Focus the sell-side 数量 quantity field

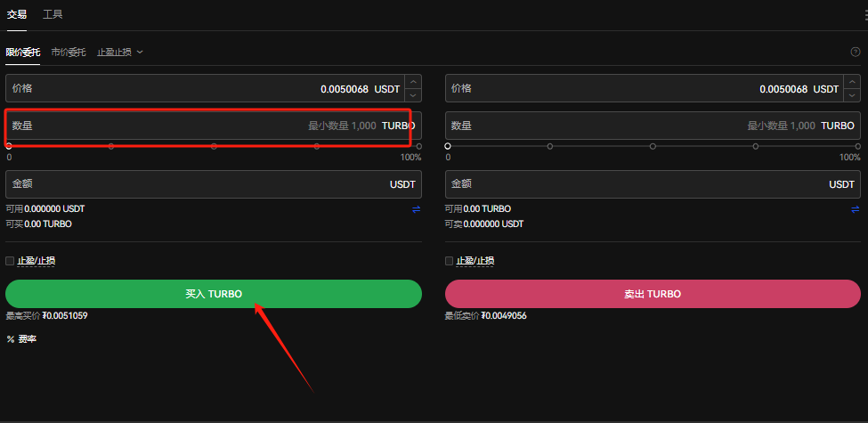point(653,126)
